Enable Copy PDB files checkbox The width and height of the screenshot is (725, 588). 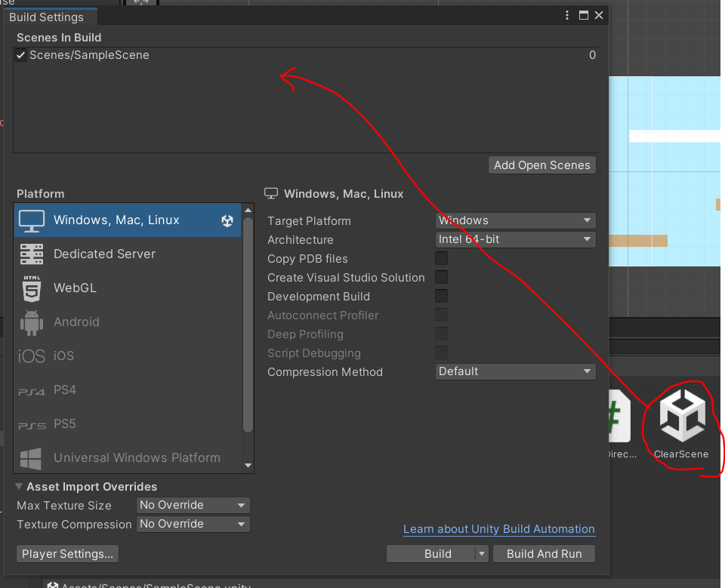tap(442, 258)
